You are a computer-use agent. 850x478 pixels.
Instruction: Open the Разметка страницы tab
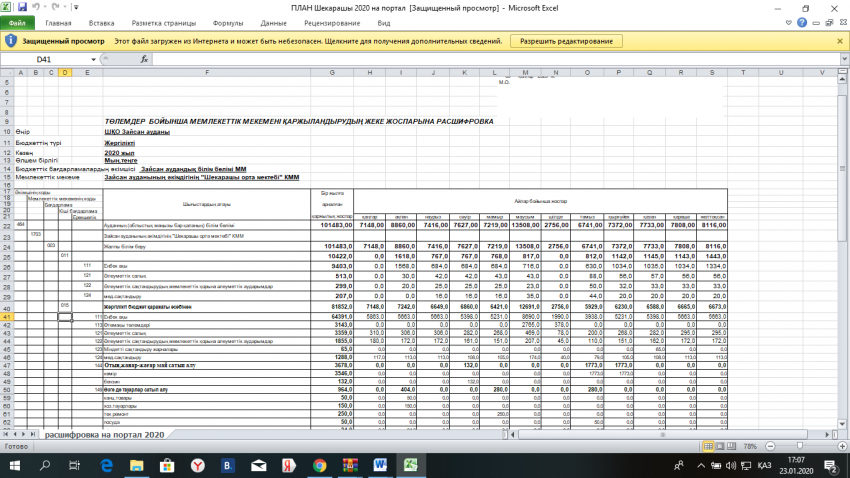coord(164,23)
